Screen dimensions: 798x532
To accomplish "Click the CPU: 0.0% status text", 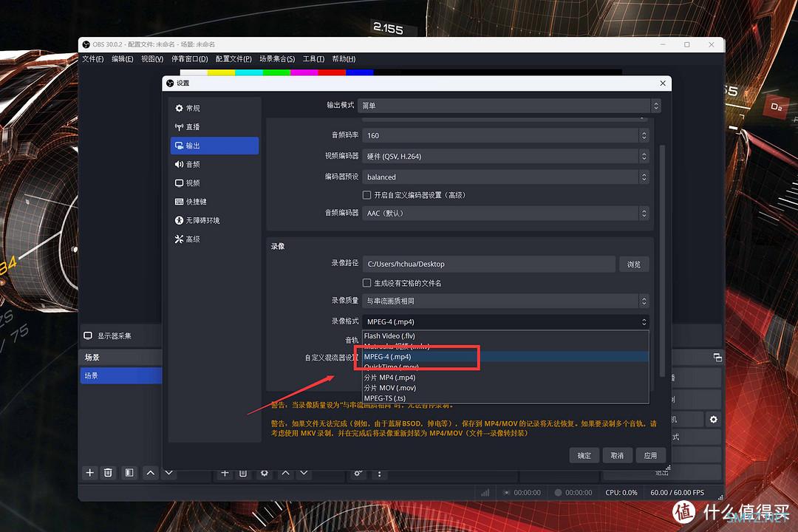I will point(621,493).
